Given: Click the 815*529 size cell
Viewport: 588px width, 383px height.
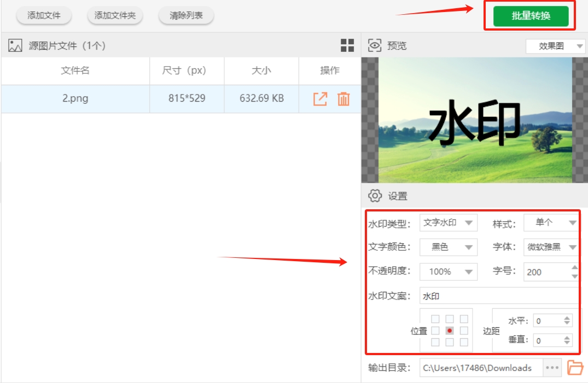Looking at the screenshot, I should [x=187, y=98].
